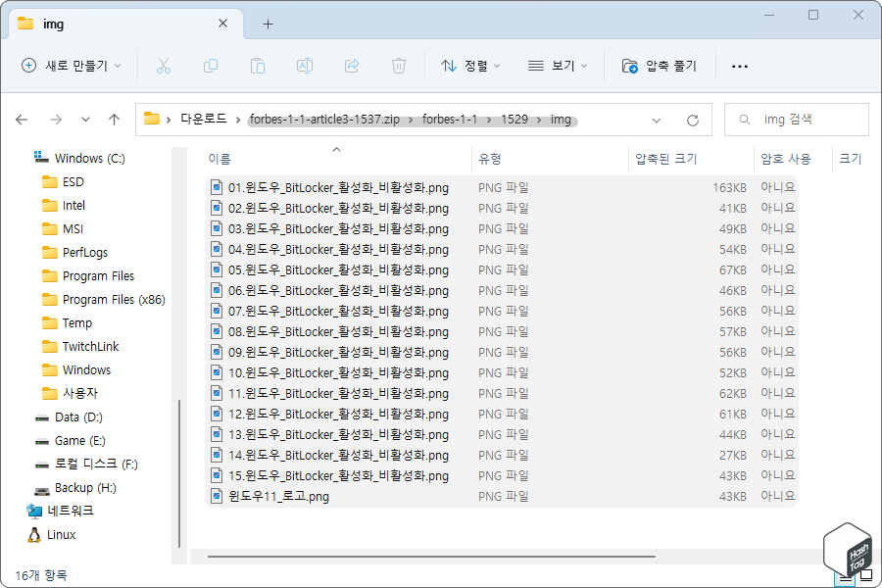The image size is (882, 588).
Task: Go back with the left arrow
Action: coord(22,120)
